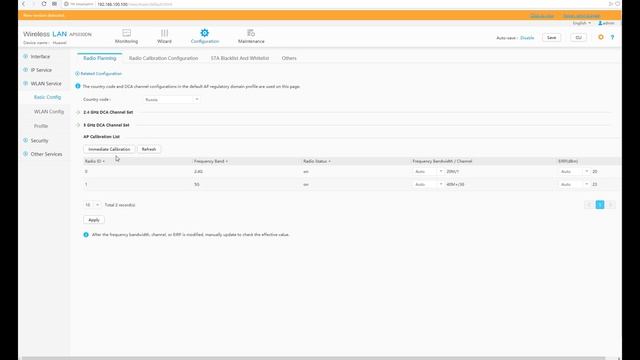The height and width of the screenshot is (360, 640).
Task: Open the Wizard section icon
Action: pos(164,33)
